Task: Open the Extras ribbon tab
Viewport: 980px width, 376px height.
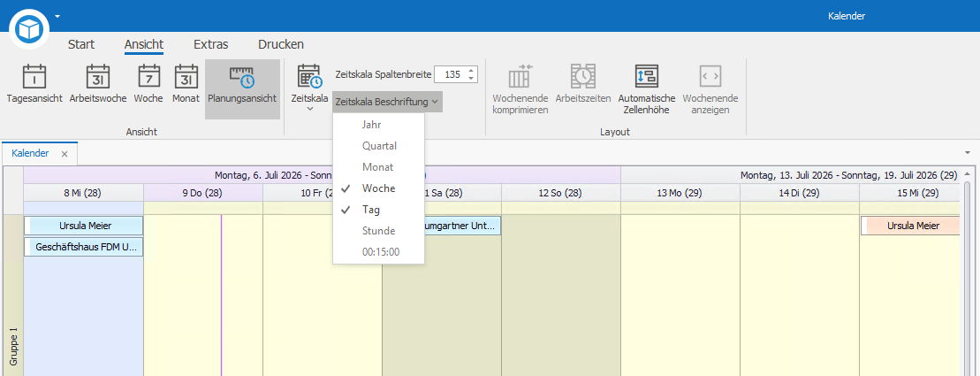Action: pyautogui.click(x=210, y=44)
